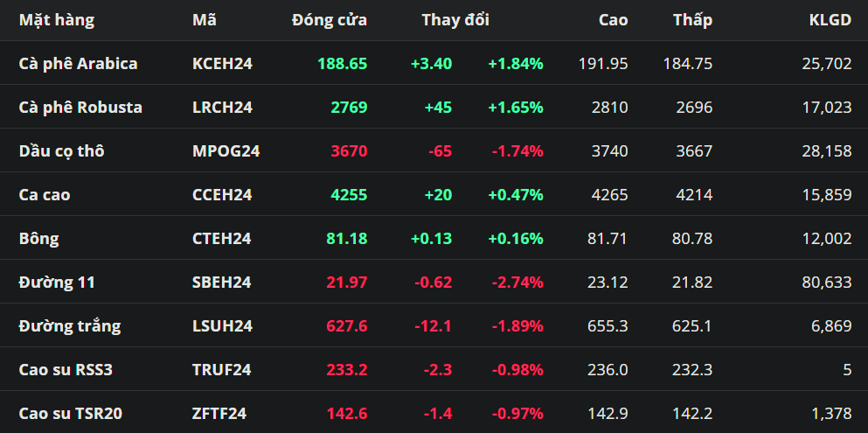Click the Cao column header
Viewport: 868px width, 433px height.
613,19
